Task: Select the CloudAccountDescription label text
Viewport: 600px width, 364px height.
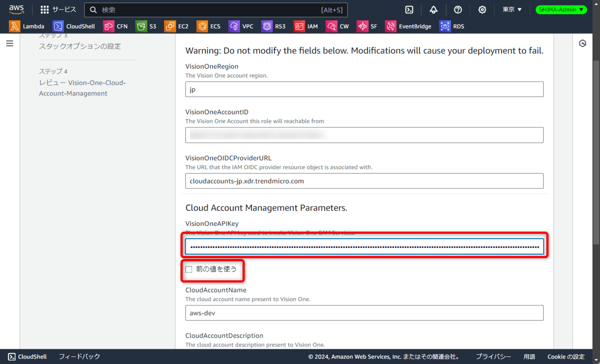Action: 224,336
